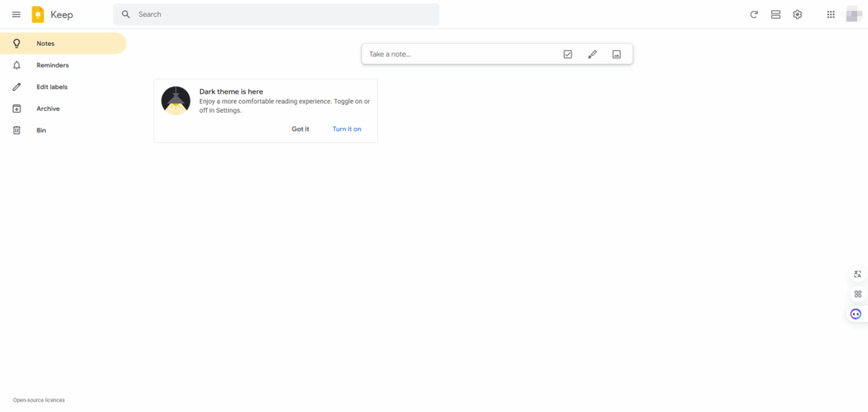Start a new note with drawing
Viewport: 868px width, 412px height.
pos(593,54)
